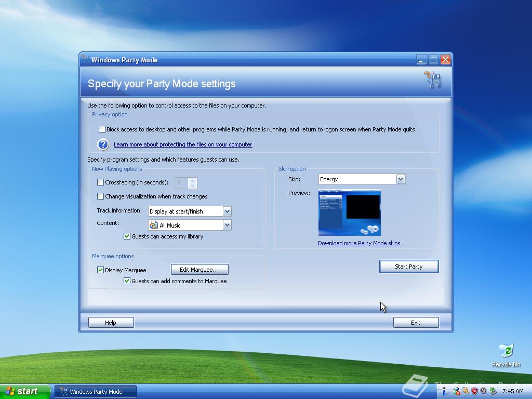
Task: Click the Energy skin preview thumbnail
Action: pyautogui.click(x=350, y=212)
